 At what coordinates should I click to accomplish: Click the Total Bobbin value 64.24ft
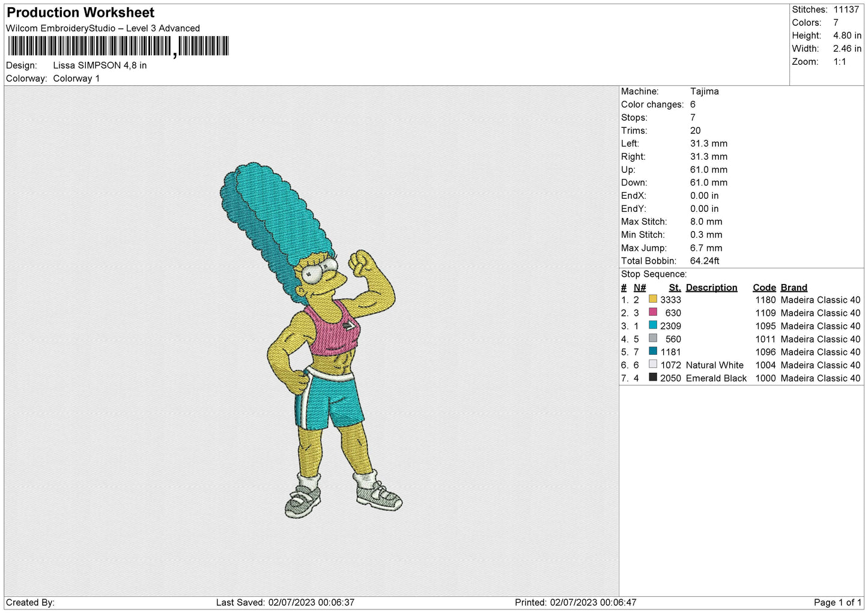pyautogui.click(x=705, y=261)
